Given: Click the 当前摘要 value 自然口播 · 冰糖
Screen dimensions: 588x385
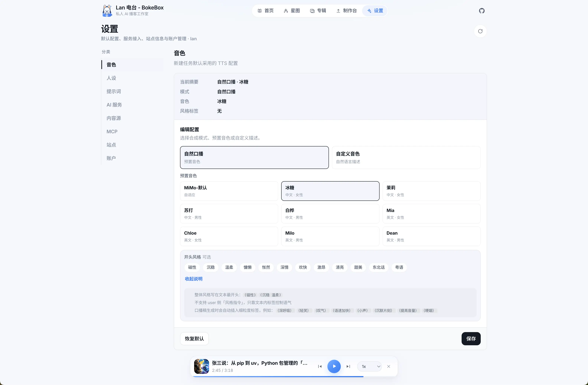Looking at the screenshot, I should pos(233,82).
